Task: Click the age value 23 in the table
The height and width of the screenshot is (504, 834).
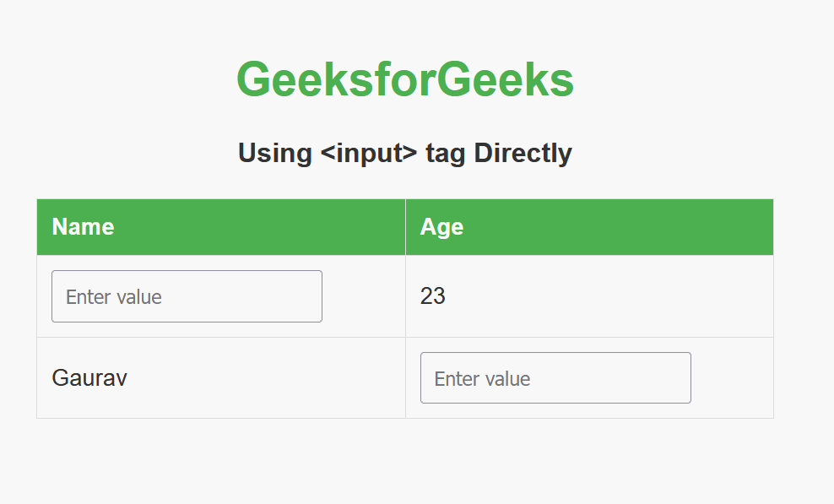Action: (x=433, y=296)
